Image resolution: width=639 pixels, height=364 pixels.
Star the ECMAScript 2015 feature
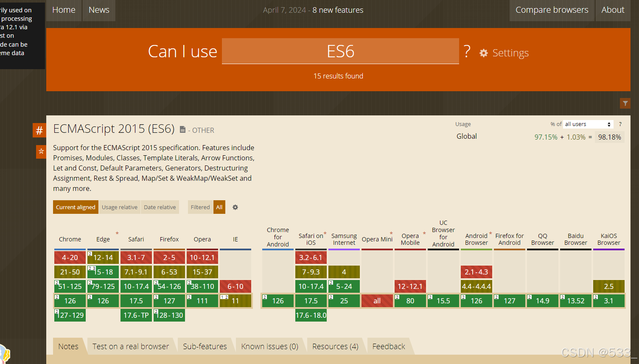(41, 151)
